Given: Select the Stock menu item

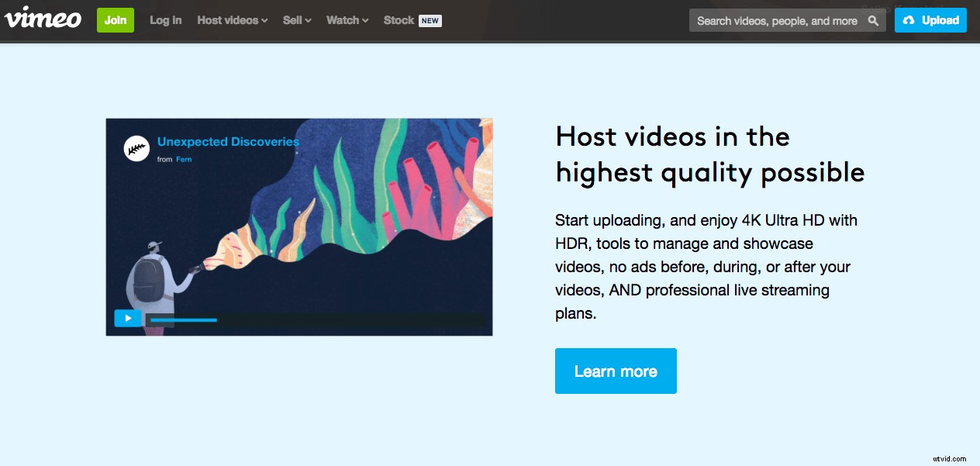Looking at the screenshot, I should tap(398, 20).
